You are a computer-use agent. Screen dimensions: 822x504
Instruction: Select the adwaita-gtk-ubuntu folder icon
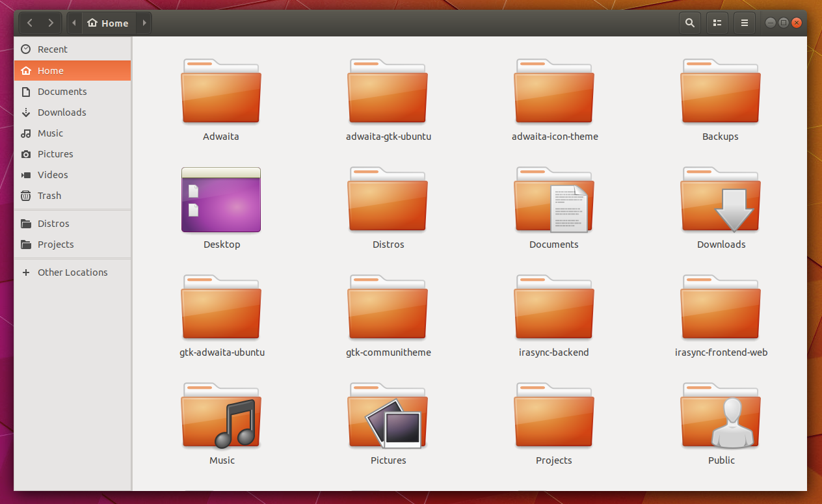388,91
